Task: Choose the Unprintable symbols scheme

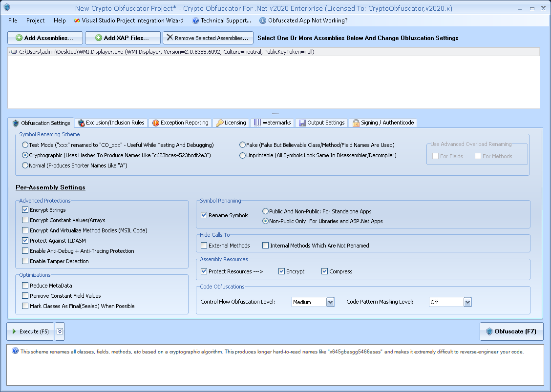Action: 242,155
